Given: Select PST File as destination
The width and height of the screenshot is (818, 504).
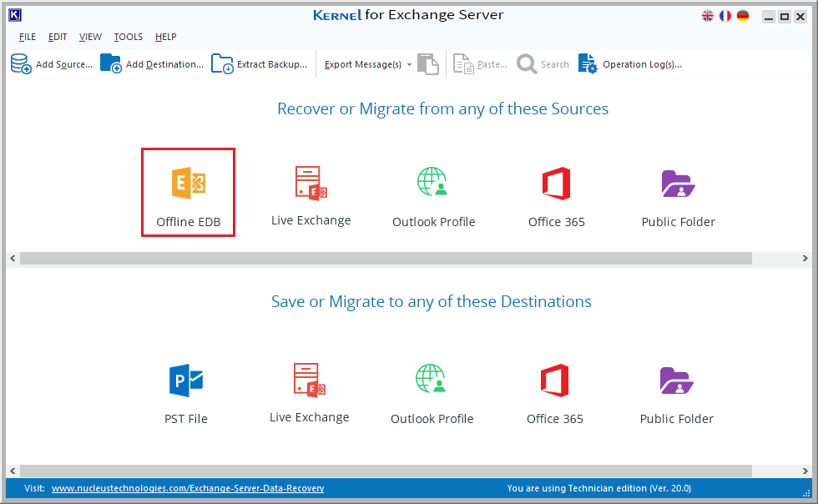Looking at the screenshot, I should click(x=186, y=395).
